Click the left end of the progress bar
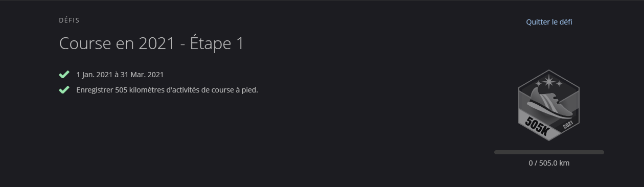Screen dimensions: 644x187 click(496, 152)
